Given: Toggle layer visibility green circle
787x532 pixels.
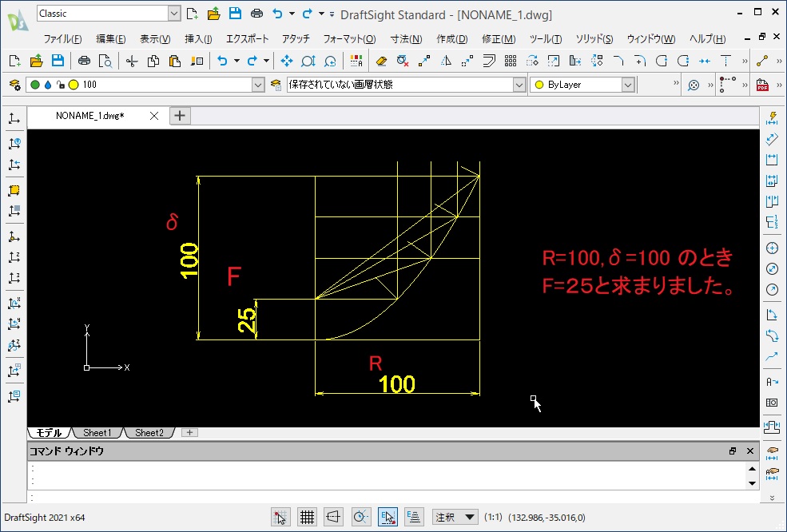Looking at the screenshot, I should tap(35, 85).
